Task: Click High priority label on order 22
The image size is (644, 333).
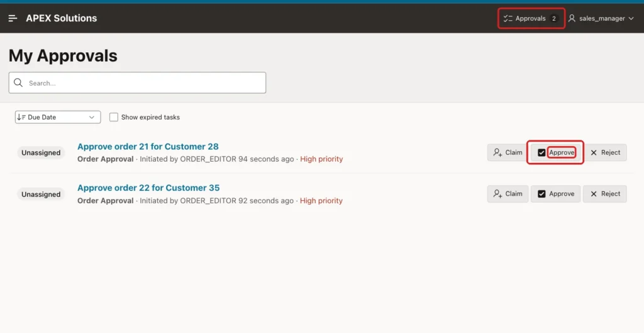Action: (321, 201)
